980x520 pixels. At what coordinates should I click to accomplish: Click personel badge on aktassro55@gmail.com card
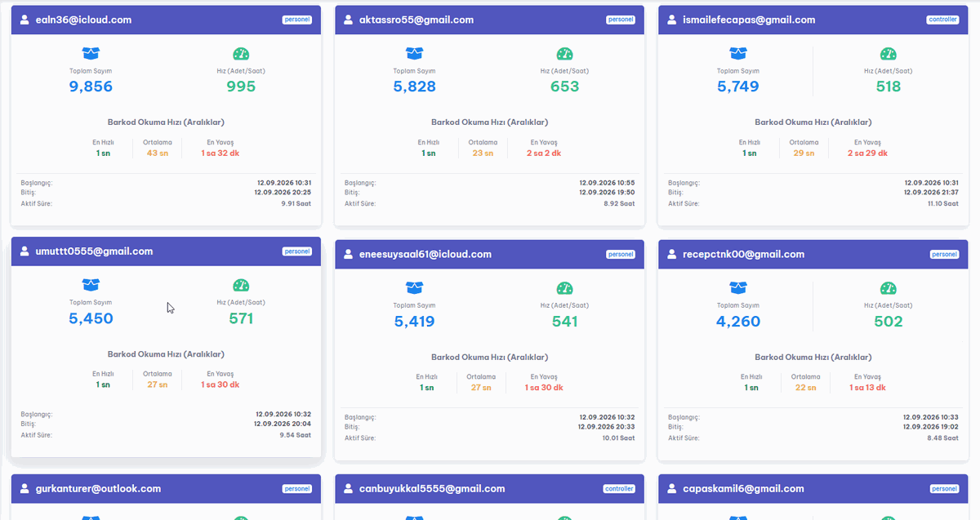point(621,20)
